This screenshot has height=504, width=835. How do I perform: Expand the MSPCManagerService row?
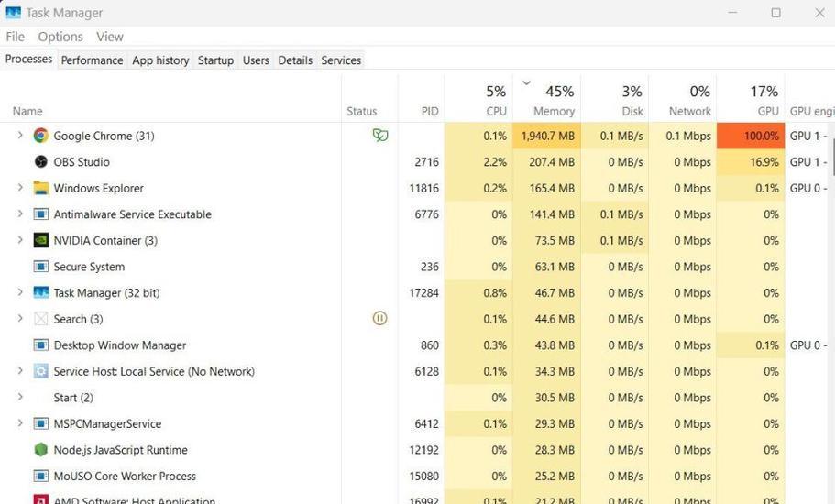tap(20, 423)
